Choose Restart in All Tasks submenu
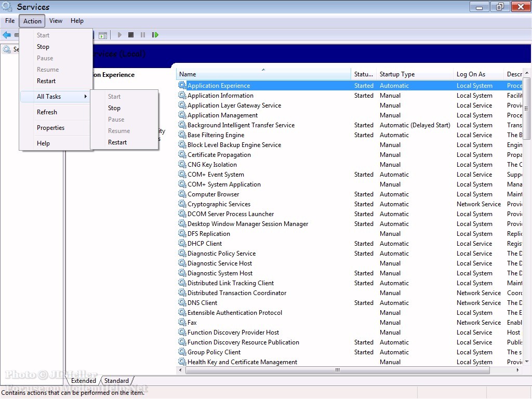 click(124, 142)
